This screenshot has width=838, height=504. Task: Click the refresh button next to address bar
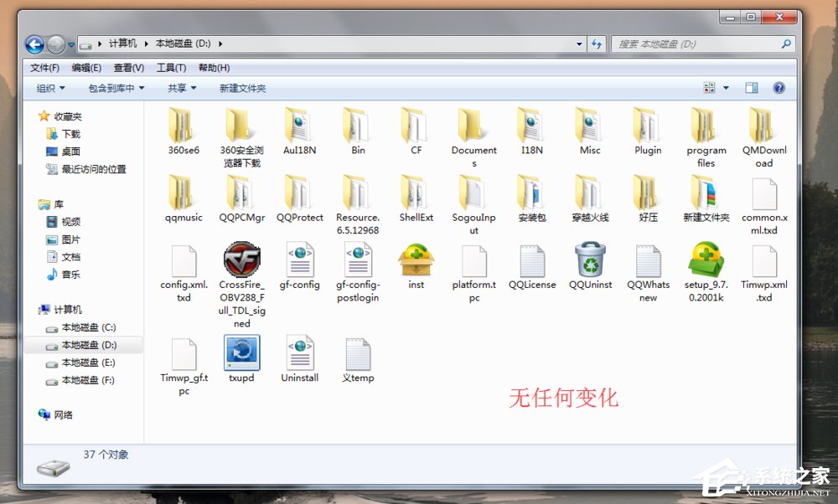(x=597, y=44)
